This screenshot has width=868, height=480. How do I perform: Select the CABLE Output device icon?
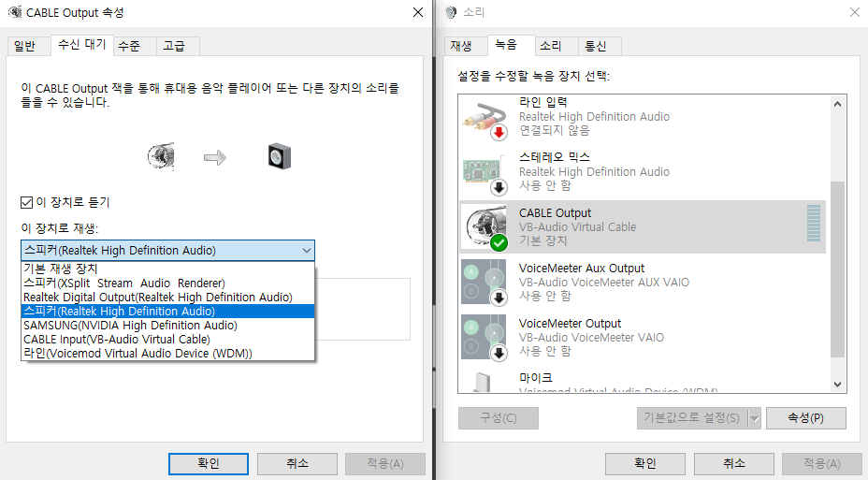click(x=485, y=227)
